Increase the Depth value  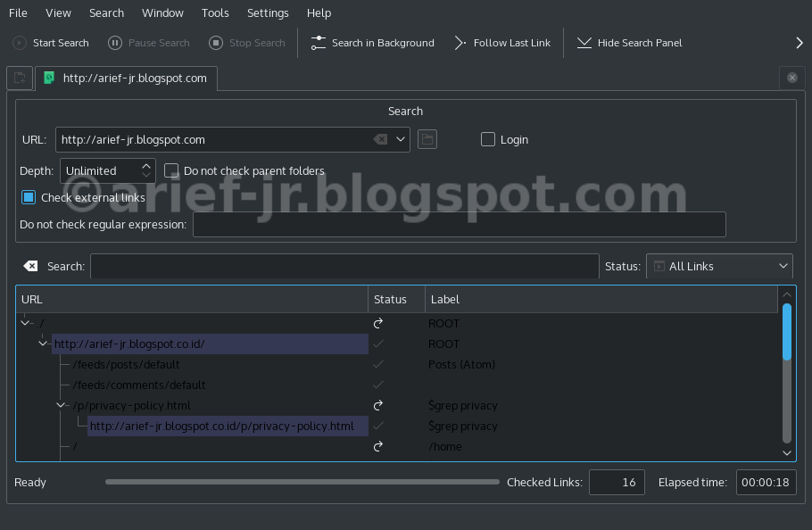146,166
